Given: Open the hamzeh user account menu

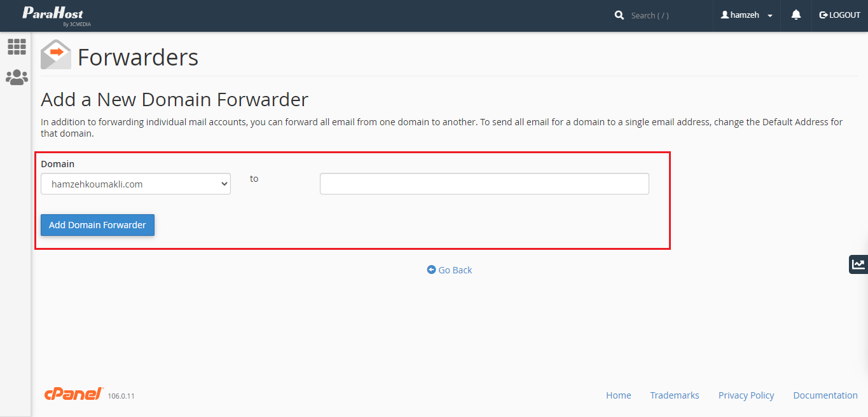Looking at the screenshot, I should (747, 15).
